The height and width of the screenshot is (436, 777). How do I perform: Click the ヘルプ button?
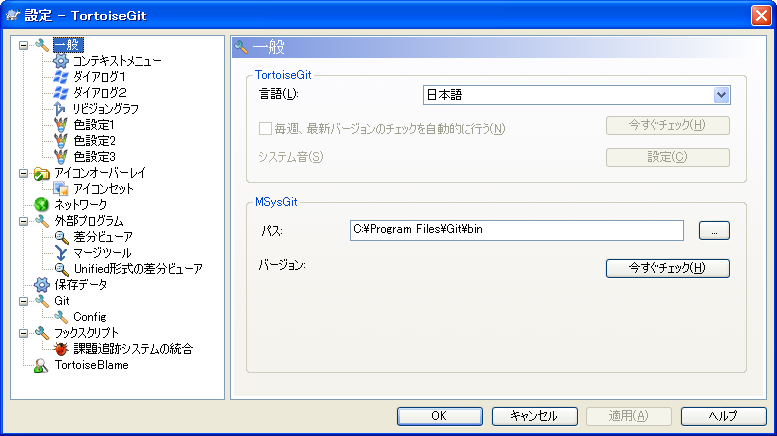[x=723, y=416]
